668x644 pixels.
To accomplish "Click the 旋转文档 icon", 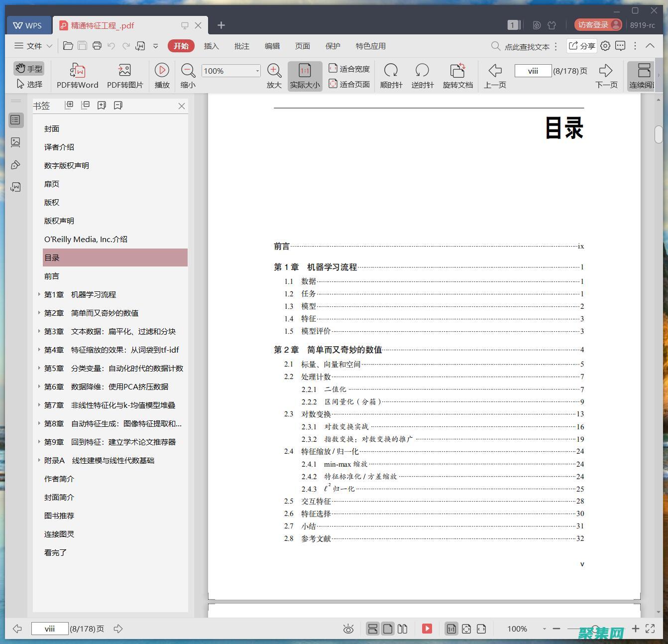I will [457, 70].
